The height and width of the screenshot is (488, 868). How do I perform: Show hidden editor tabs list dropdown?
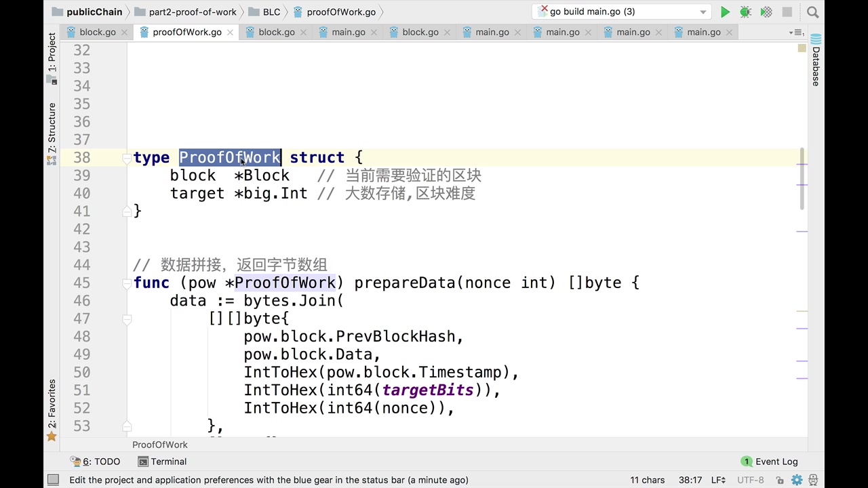click(796, 33)
